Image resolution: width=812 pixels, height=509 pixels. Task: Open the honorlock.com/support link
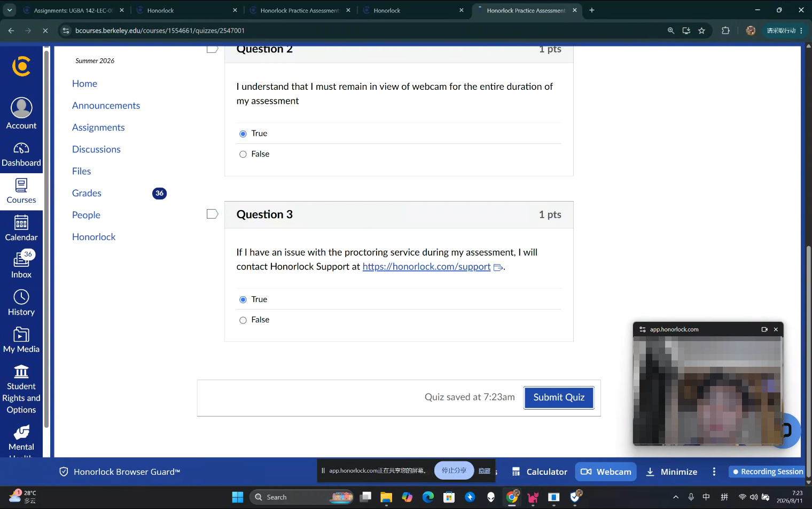426,267
